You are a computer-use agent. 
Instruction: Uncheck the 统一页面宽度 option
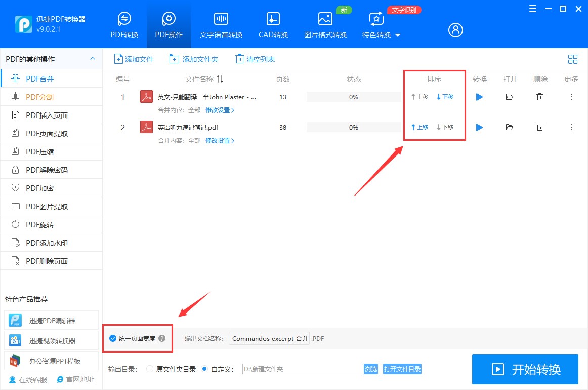click(x=112, y=338)
